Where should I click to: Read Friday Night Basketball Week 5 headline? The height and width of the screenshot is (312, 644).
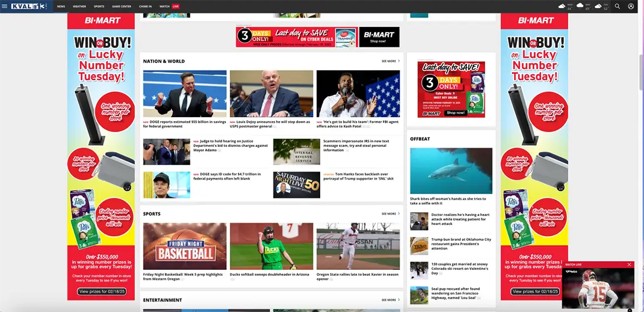tap(183, 276)
